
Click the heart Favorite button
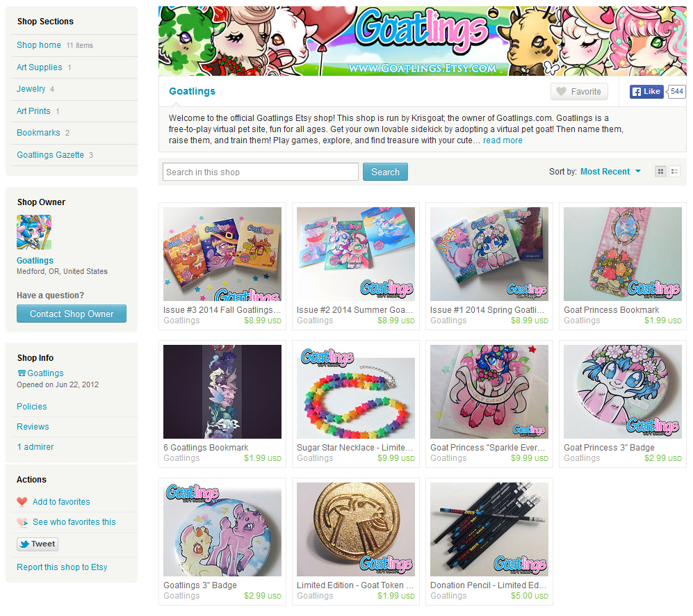[579, 92]
